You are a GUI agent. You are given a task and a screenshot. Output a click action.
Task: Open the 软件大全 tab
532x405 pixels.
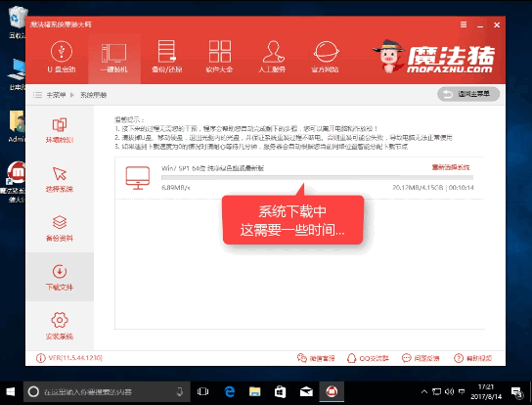tap(219, 57)
